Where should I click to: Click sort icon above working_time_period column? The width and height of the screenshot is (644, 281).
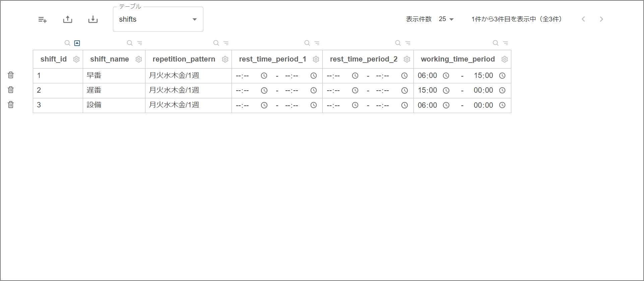click(506, 43)
